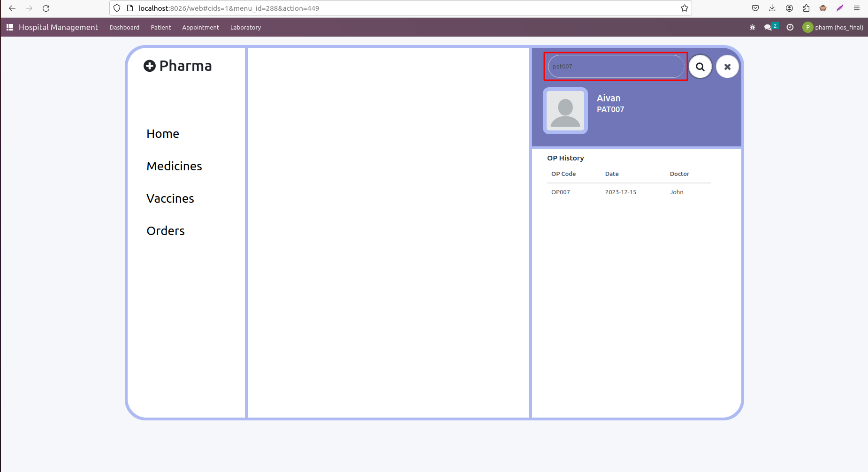
Task: Open the Appointment menu
Action: point(201,27)
